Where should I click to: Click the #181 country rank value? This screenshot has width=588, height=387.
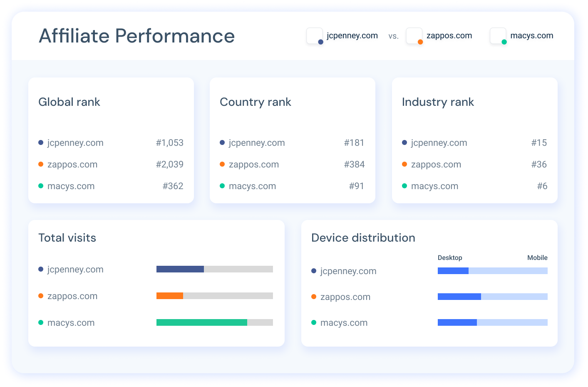tap(354, 143)
